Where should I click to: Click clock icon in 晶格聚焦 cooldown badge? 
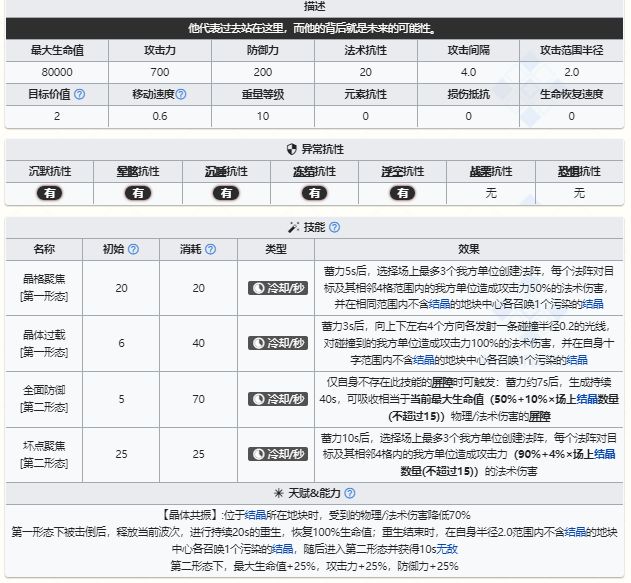point(258,288)
